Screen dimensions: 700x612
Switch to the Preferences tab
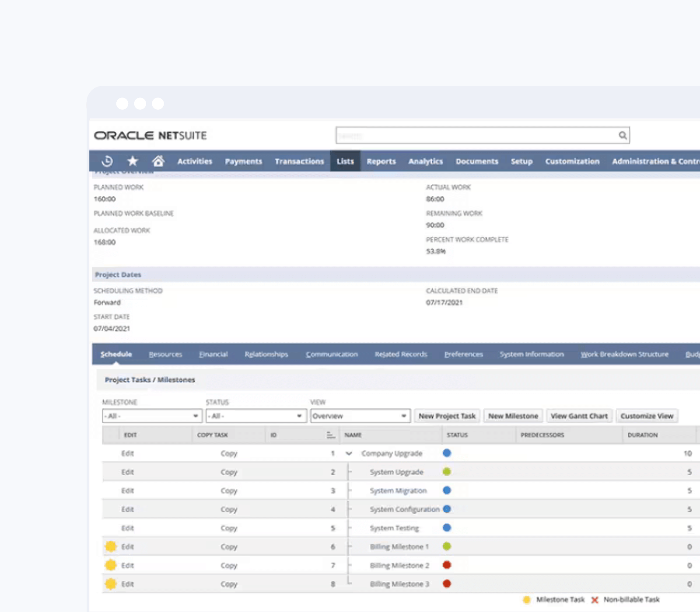[463, 354]
